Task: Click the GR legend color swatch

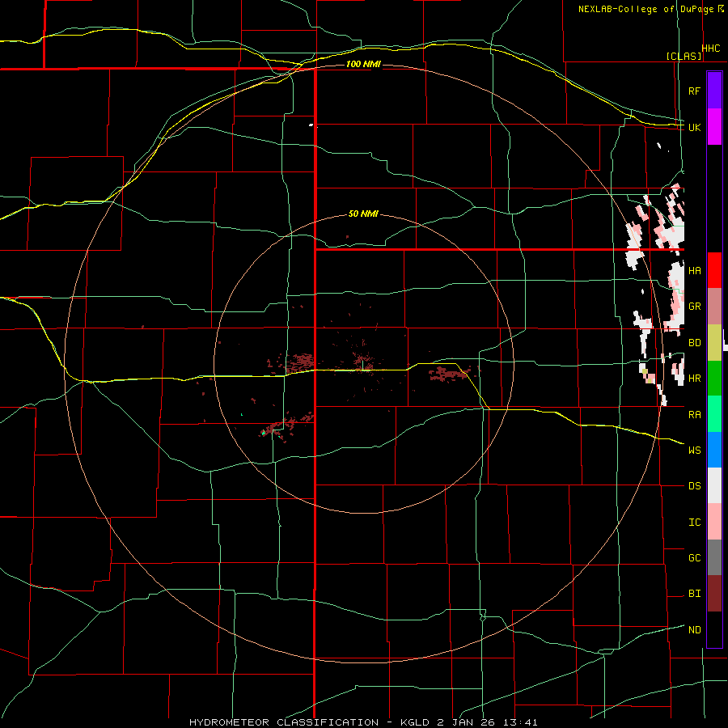Action: 714,307
